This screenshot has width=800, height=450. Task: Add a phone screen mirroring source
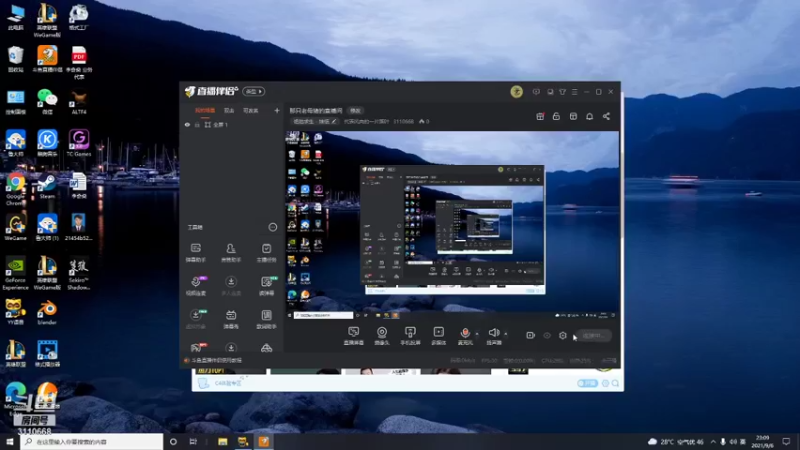410,336
